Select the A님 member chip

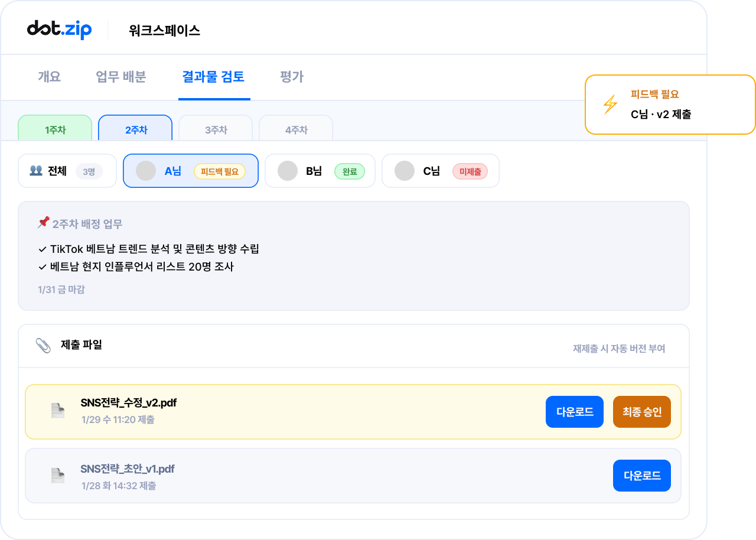tap(191, 171)
